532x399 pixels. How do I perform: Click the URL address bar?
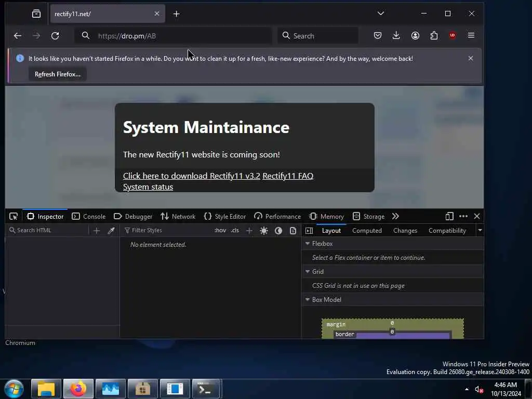pos(173,36)
